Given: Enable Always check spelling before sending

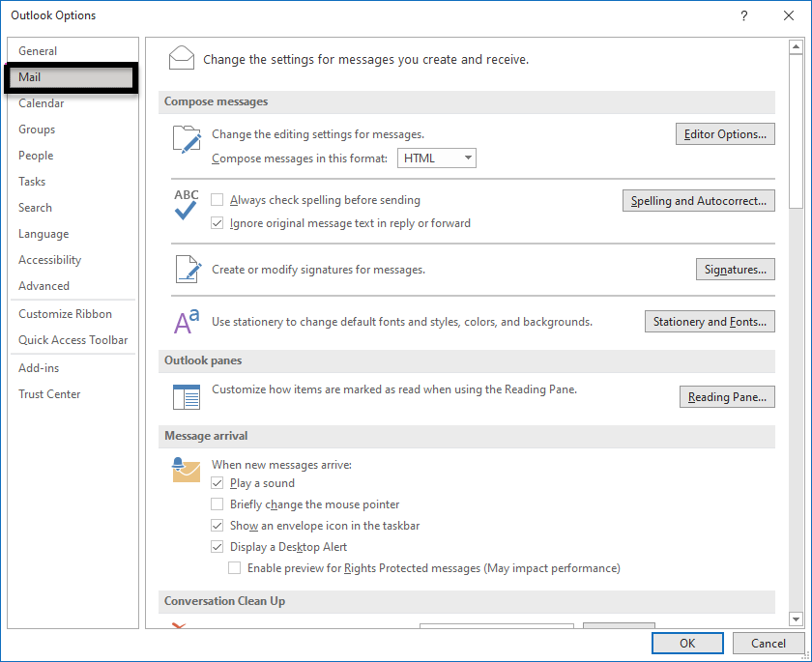Looking at the screenshot, I should pos(217,200).
